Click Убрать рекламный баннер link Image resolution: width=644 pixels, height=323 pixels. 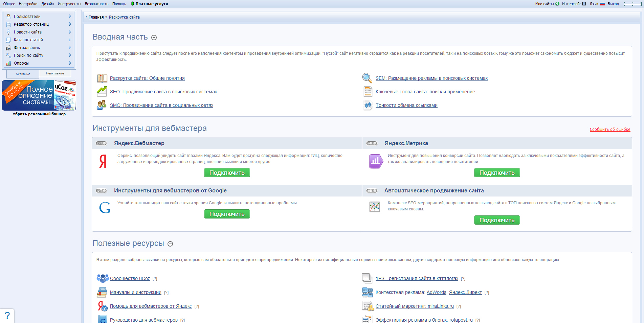39,114
